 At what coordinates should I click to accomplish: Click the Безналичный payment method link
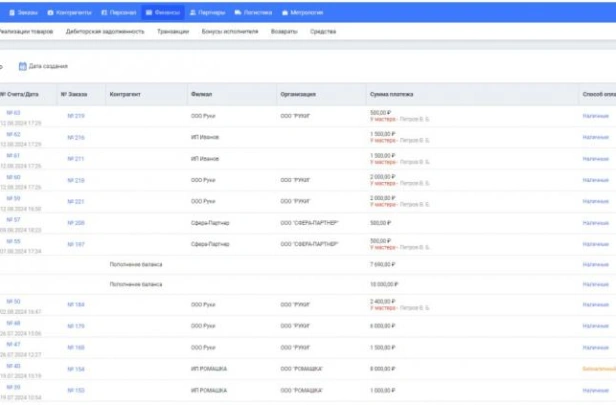click(x=598, y=369)
